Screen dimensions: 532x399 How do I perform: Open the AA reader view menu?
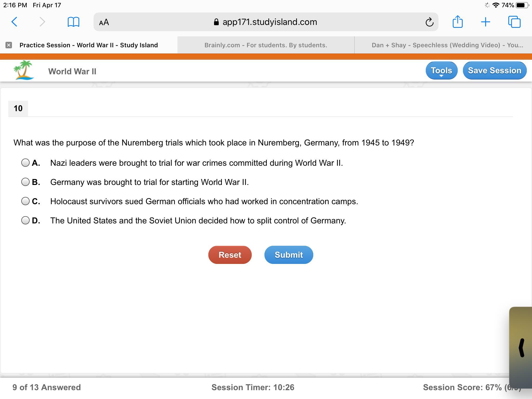104,22
